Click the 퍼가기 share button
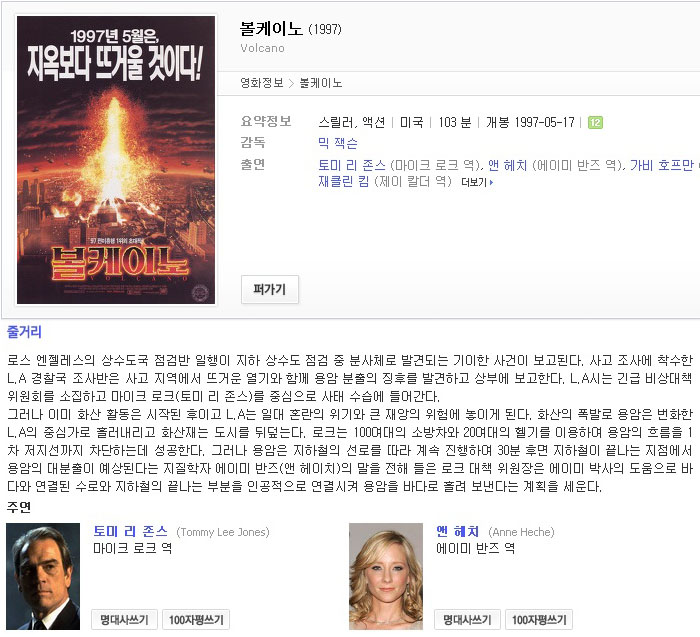700x637 pixels. 270,290
